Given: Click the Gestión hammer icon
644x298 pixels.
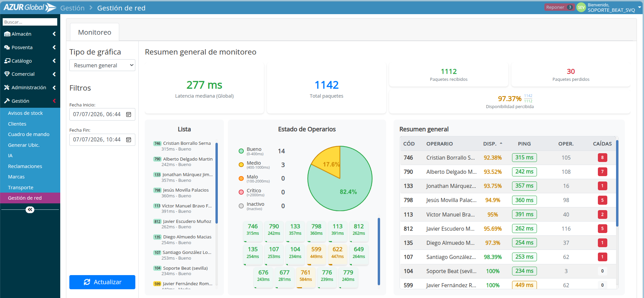Looking at the screenshot, I should click(x=7, y=101).
